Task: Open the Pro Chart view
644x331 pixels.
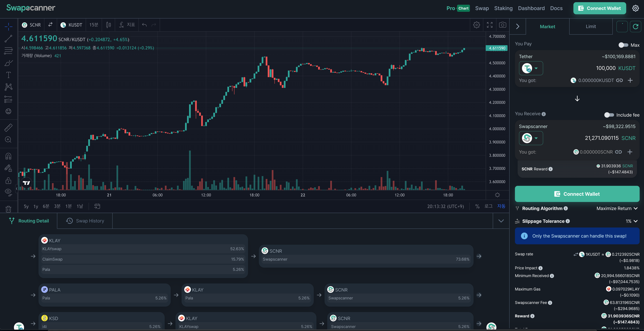Action: click(x=458, y=8)
